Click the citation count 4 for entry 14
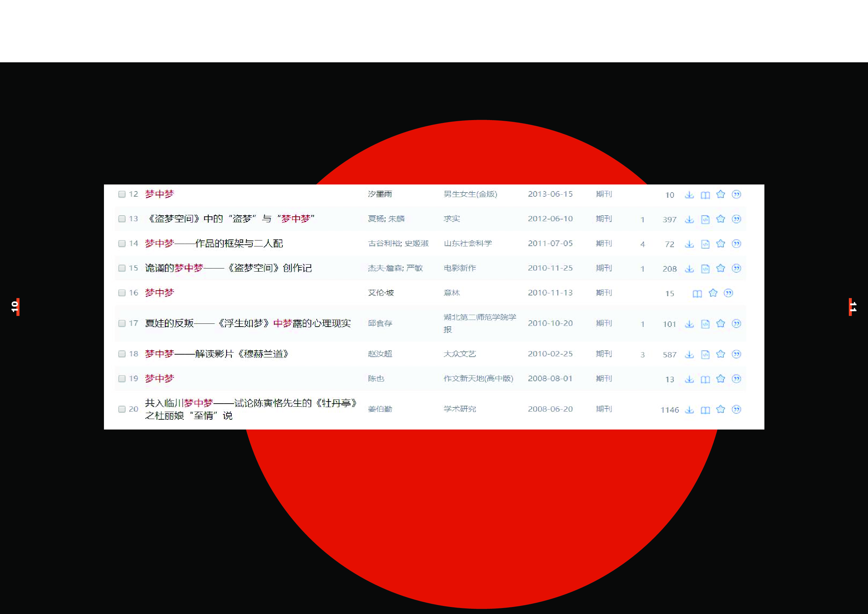 tap(643, 244)
